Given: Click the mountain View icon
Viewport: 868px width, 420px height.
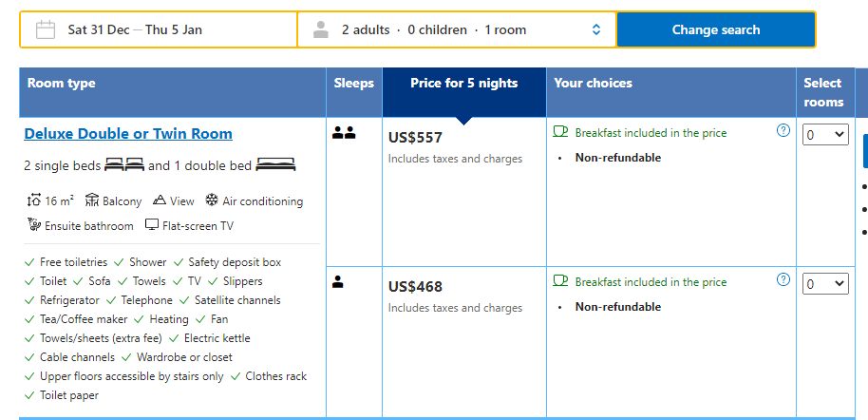Looking at the screenshot, I should coord(160,200).
